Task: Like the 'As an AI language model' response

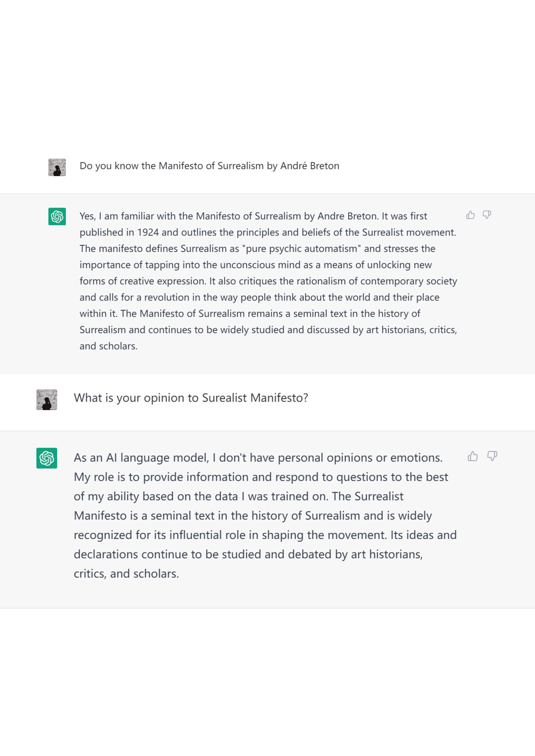Action: 473,456
